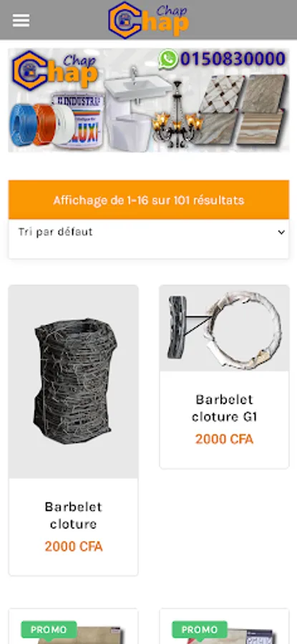This screenshot has height=644, width=297.
Task: Open the Tri par défaut dropdown
Action: coord(149,232)
